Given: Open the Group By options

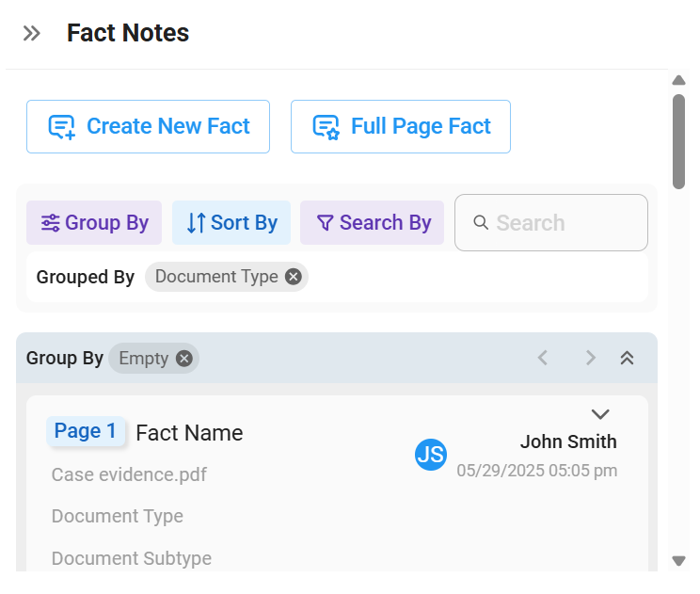Looking at the screenshot, I should coord(94,222).
